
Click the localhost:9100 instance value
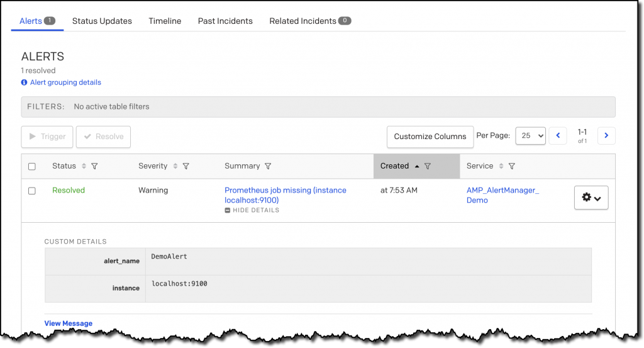tap(179, 283)
